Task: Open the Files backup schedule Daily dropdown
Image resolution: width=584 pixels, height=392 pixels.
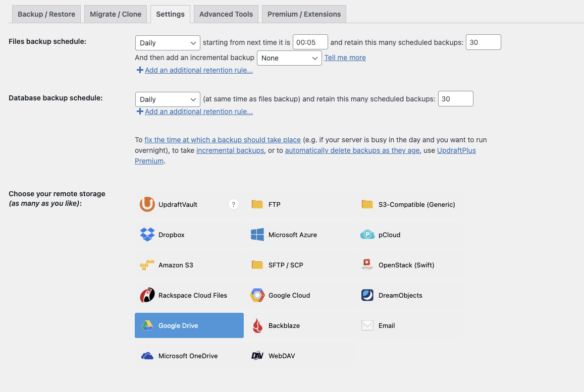Action: coord(168,43)
